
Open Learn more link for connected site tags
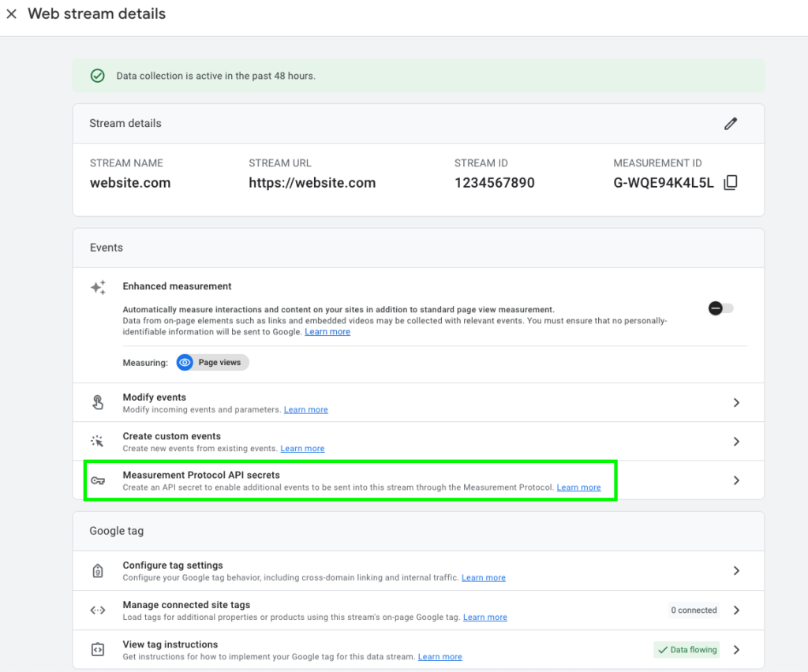(x=485, y=618)
